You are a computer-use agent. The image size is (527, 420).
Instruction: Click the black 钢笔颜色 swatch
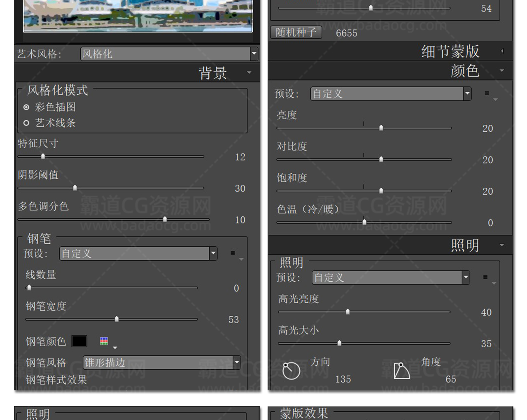point(79,341)
